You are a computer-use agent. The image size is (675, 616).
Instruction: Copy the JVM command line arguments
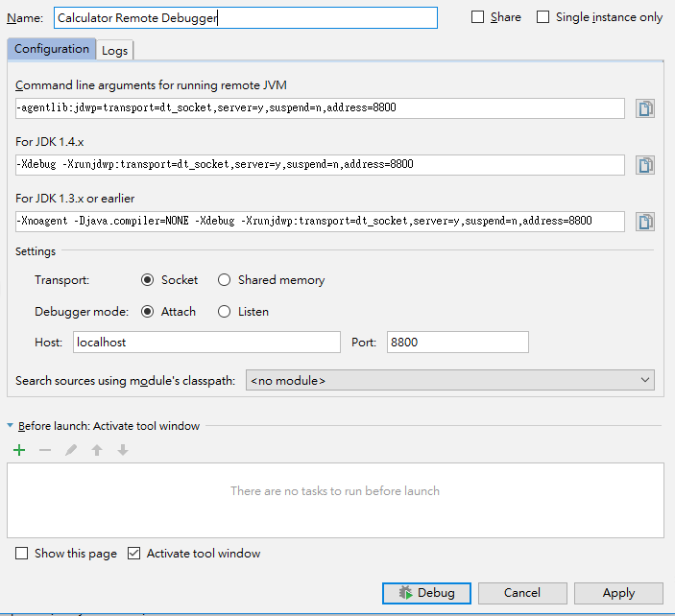pyautogui.click(x=645, y=108)
